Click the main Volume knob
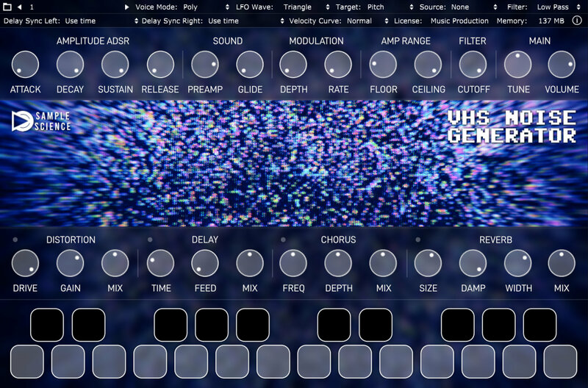The width and height of the screenshot is (588, 388). (x=562, y=65)
